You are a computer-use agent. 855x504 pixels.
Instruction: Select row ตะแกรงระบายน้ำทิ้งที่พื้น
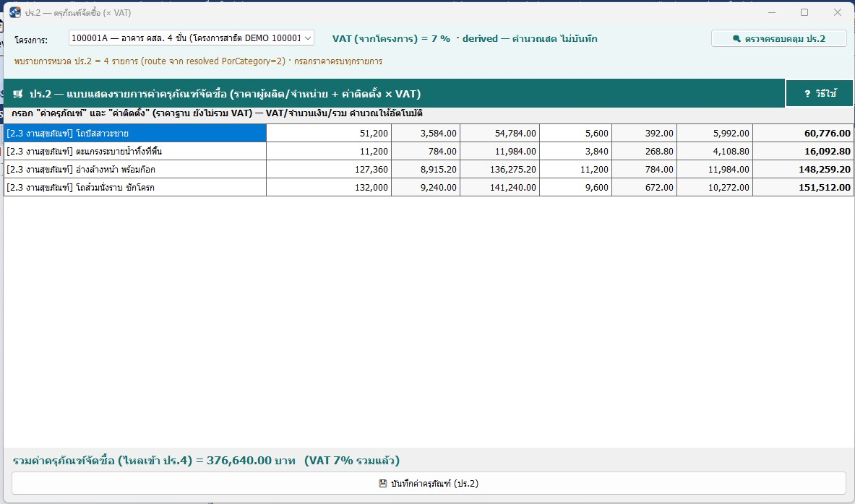[x=135, y=151]
